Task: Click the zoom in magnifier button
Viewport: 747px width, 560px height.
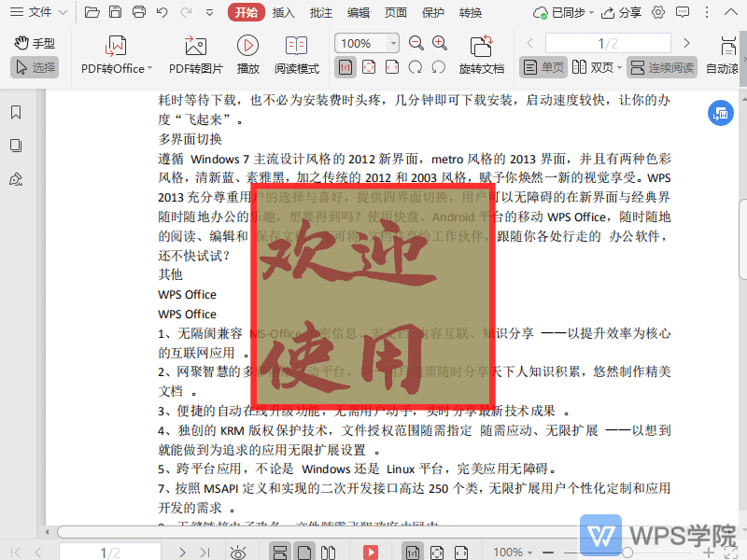Action: pos(440,43)
